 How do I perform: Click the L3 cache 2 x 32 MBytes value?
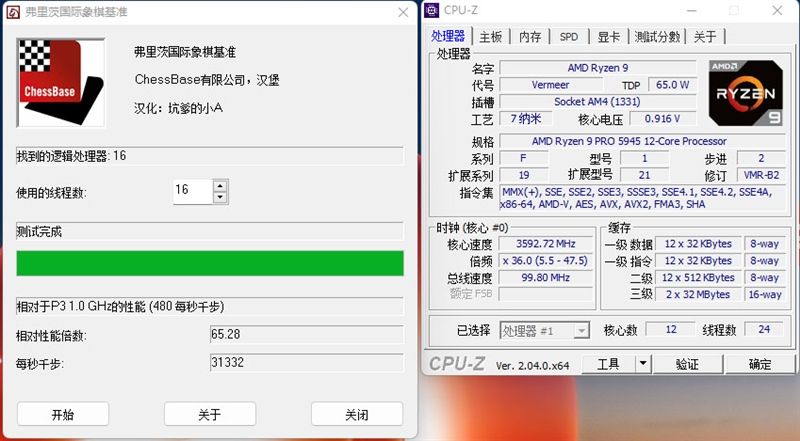tap(698, 295)
